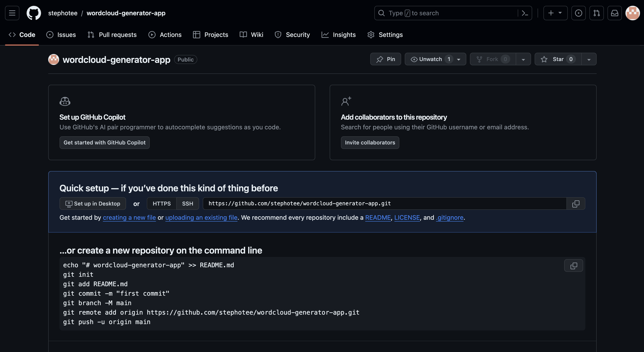Screen dimensions: 644x352
Task: Open the hamburger navigation menu
Action: tap(12, 13)
